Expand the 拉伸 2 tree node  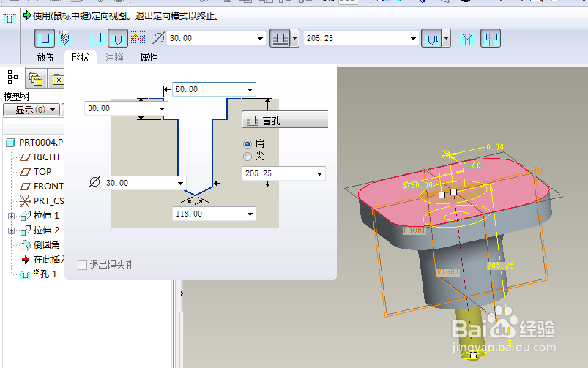(11, 231)
